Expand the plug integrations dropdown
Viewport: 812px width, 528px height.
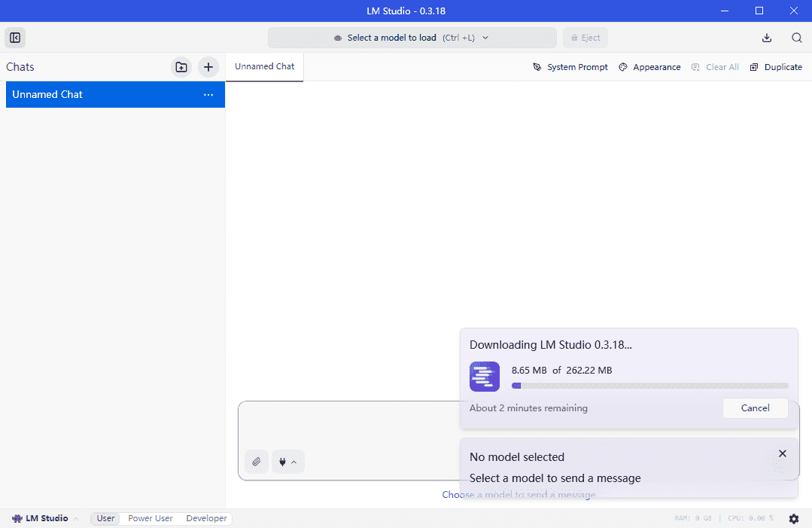point(287,462)
